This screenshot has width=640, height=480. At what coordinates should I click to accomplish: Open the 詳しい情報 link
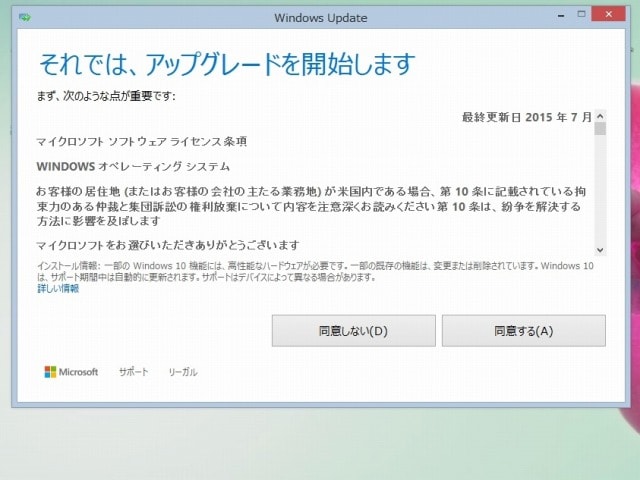point(58,289)
